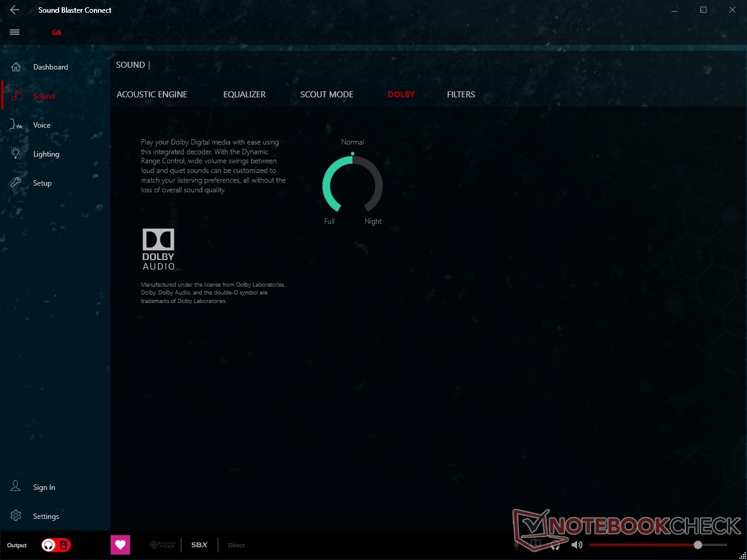The width and height of the screenshot is (747, 560).
Task: Click the Sound music note icon
Action: (16, 96)
